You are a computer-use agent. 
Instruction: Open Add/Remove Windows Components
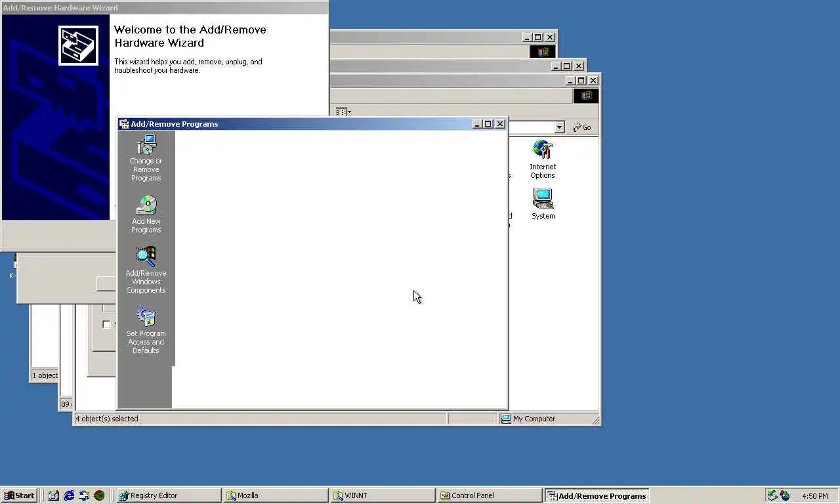pyautogui.click(x=146, y=270)
